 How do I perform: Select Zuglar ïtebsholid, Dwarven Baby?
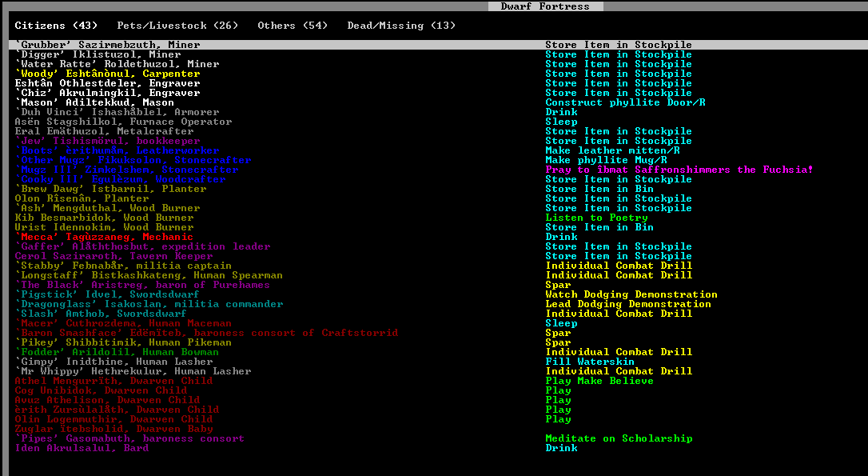coord(113,429)
